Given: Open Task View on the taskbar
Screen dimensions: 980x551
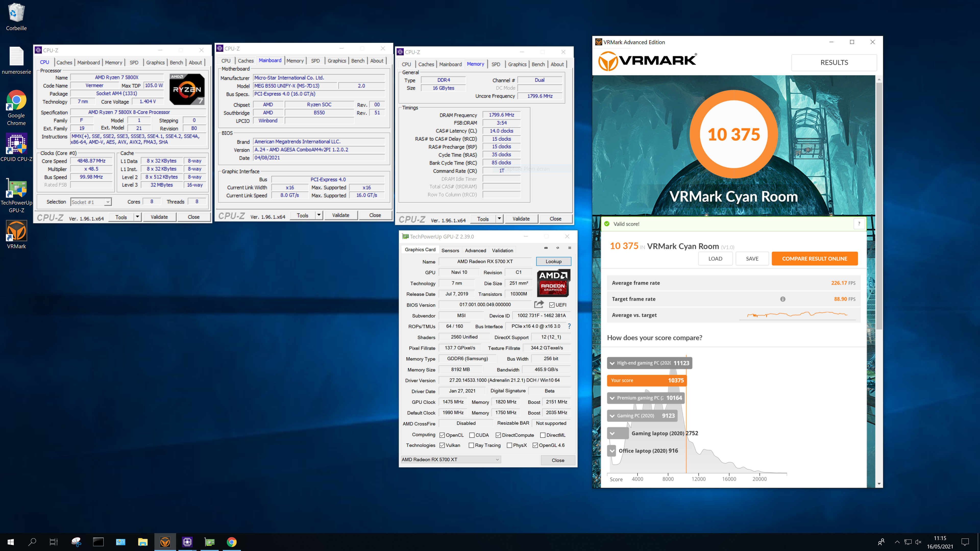Looking at the screenshot, I should coord(54,542).
